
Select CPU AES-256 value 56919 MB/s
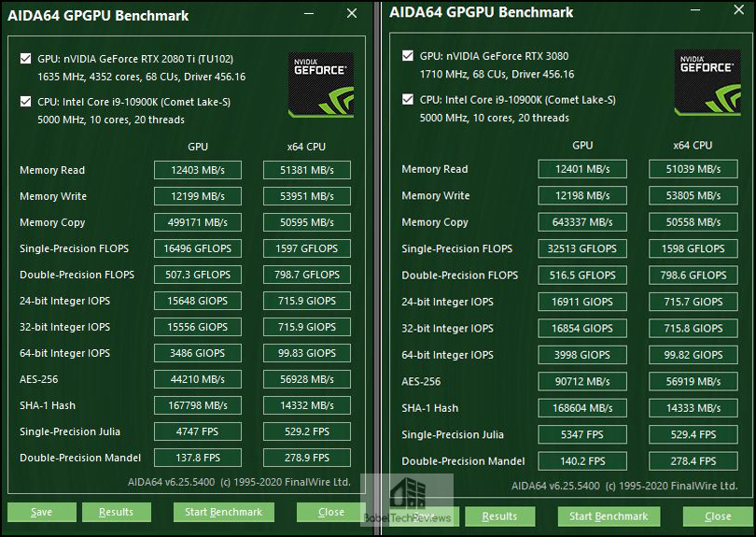(x=693, y=381)
